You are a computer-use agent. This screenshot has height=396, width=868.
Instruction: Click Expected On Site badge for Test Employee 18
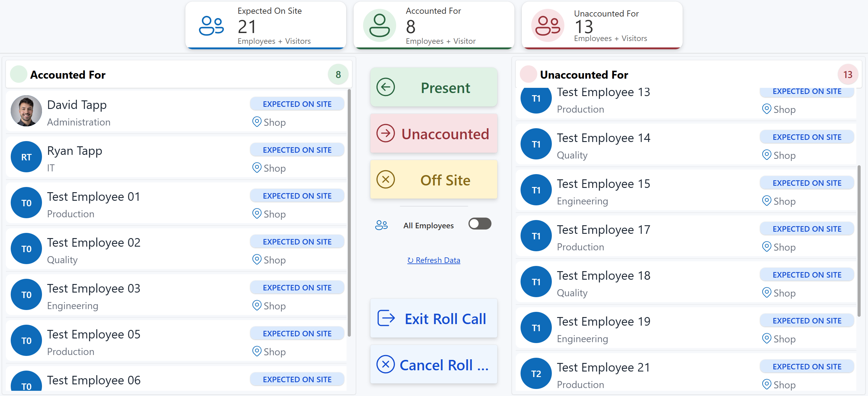coord(807,275)
